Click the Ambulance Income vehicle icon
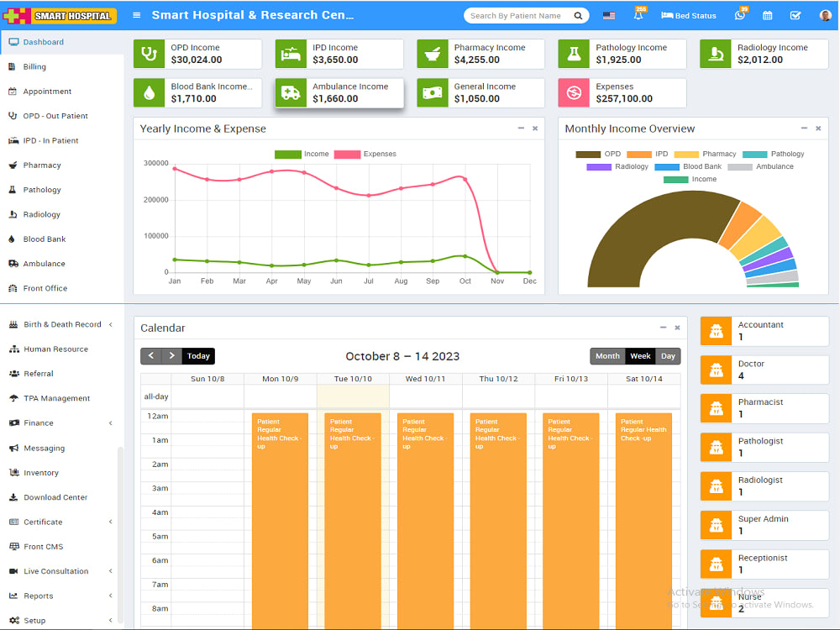Screen dimensions: 840x630 pos(291,92)
